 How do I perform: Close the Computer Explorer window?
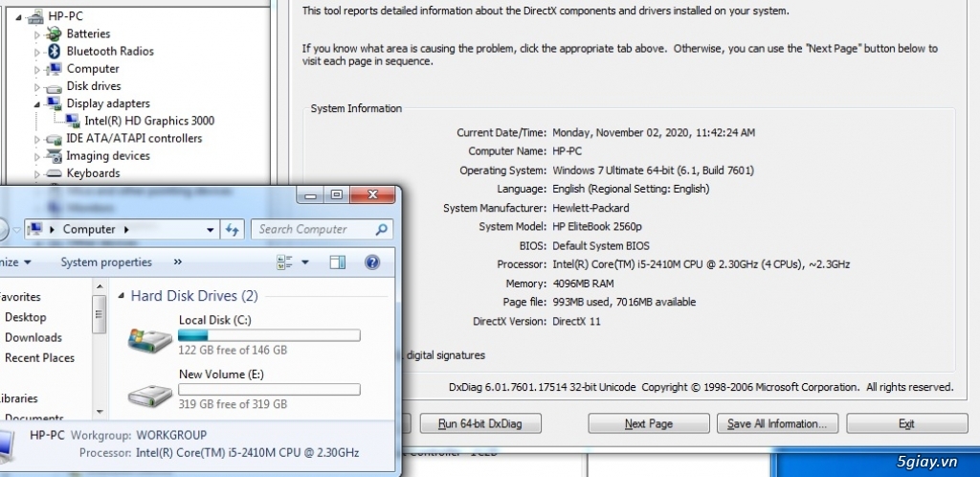coord(372,195)
